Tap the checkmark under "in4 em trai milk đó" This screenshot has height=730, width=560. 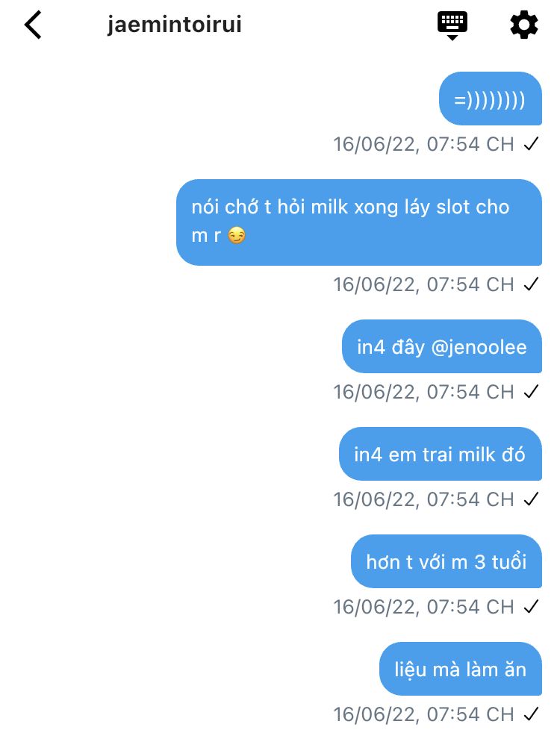pos(531,499)
